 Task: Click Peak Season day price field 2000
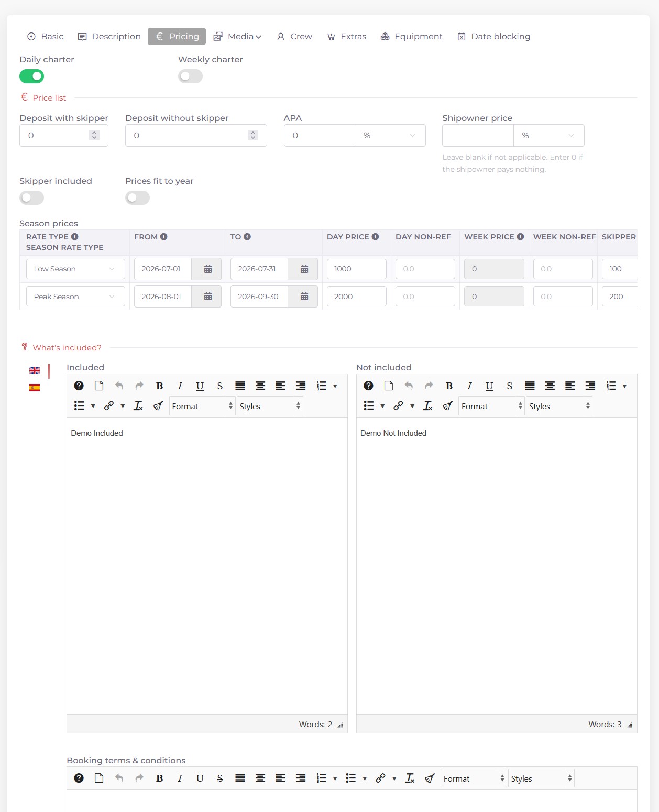(x=357, y=297)
